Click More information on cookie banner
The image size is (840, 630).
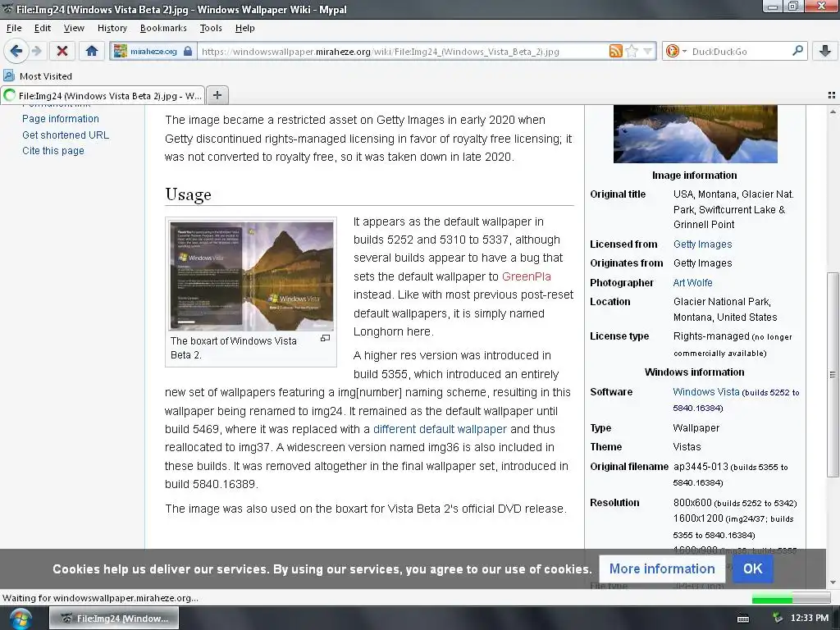coord(662,568)
